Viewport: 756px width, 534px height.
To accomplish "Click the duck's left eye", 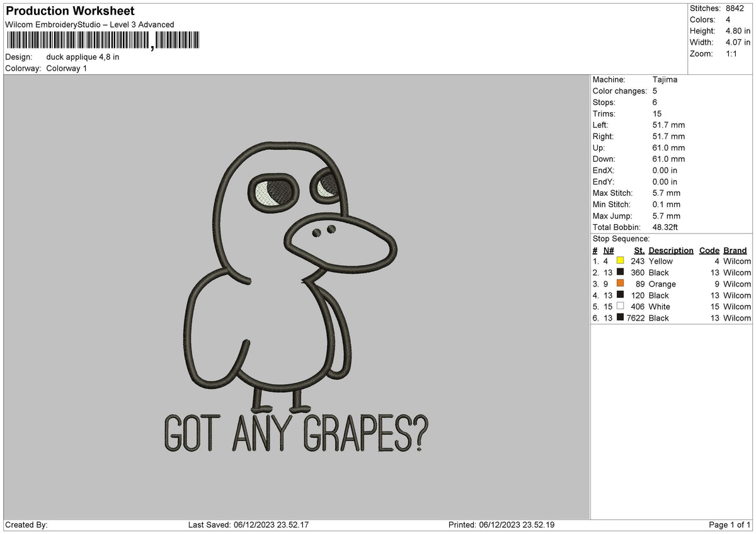I will pyautogui.click(x=275, y=190).
